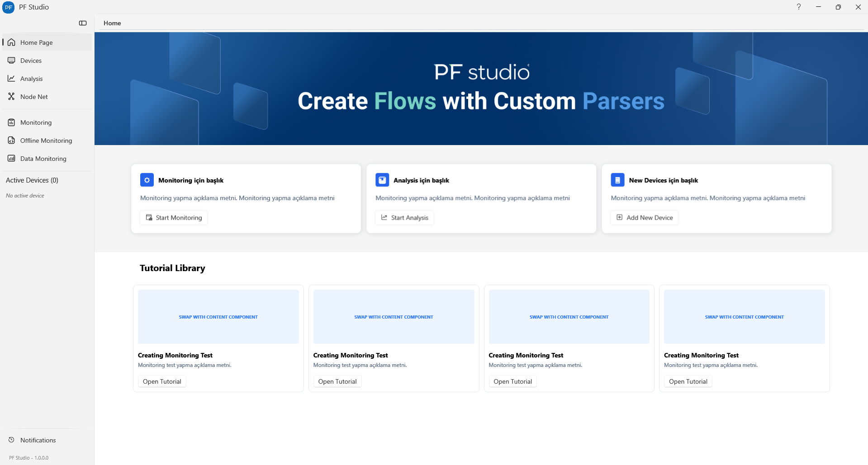Click the PF Studio logo icon
Image resolution: width=868 pixels, height=465 pixels.
coord(9,7)
